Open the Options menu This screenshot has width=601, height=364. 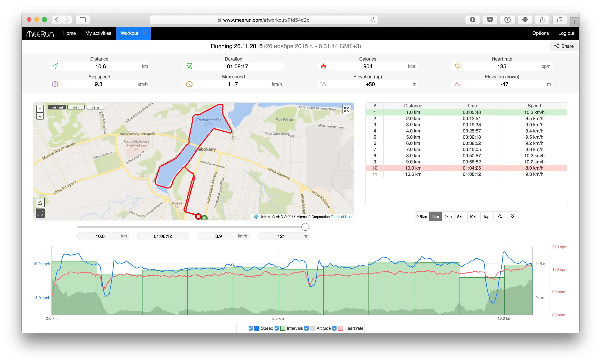540,33
